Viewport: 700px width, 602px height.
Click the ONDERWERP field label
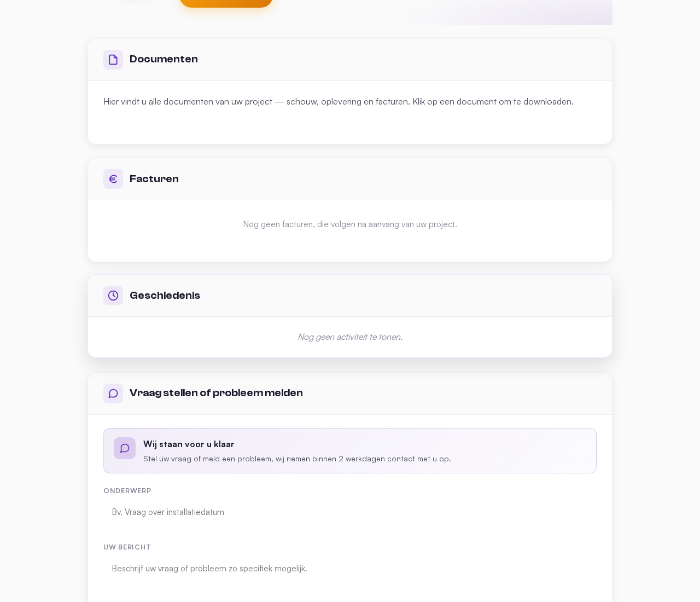(127, 491)
